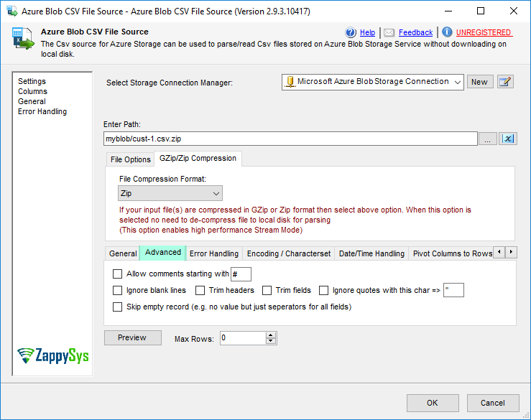Switch to Encoding / Characterset tab

(x=289, y=253)
